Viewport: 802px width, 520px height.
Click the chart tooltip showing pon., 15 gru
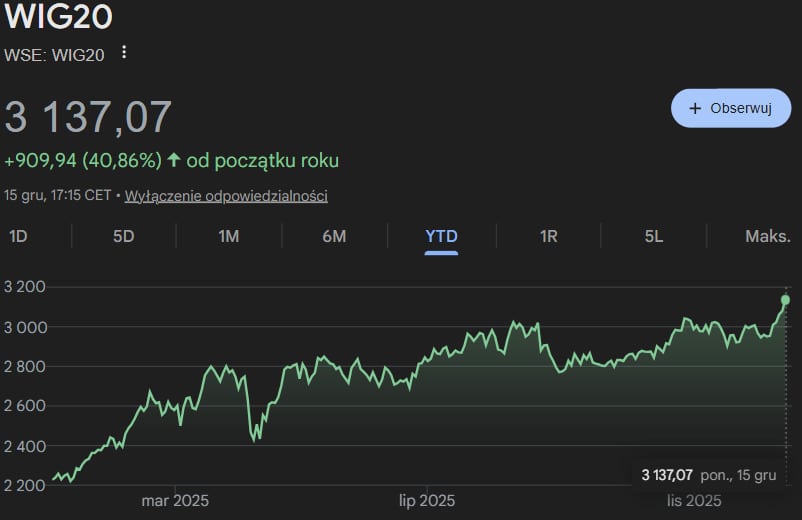point(708,474)
